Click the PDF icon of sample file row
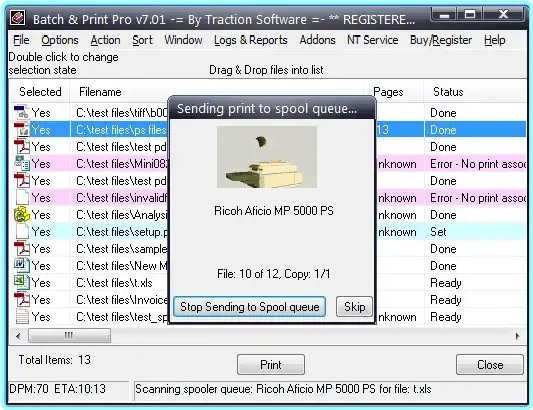Screen dimensions: 533x410 (x=22, y=249)
